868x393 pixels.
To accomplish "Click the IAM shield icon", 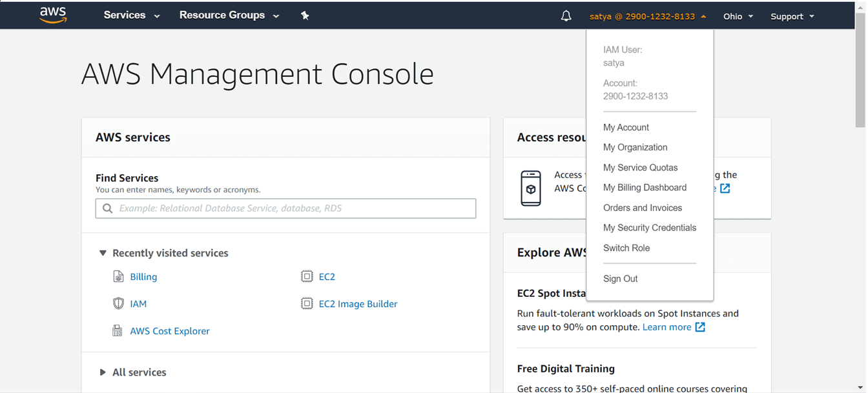I will tap(118, 304).
